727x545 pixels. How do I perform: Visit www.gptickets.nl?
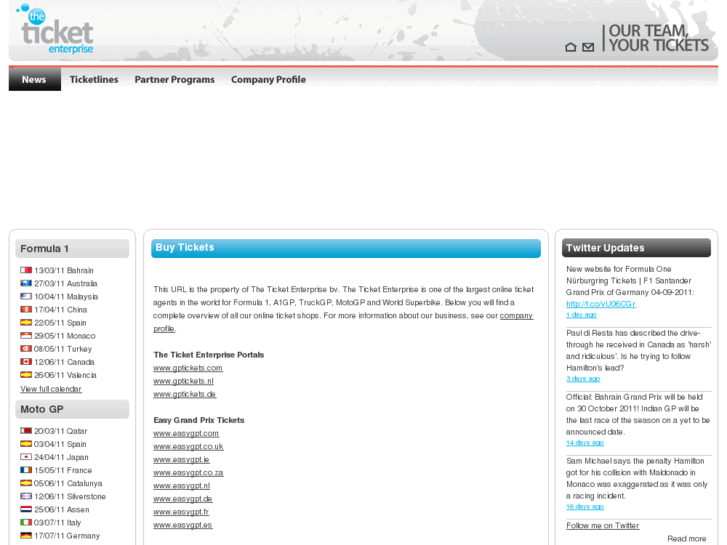pos(184,381)
